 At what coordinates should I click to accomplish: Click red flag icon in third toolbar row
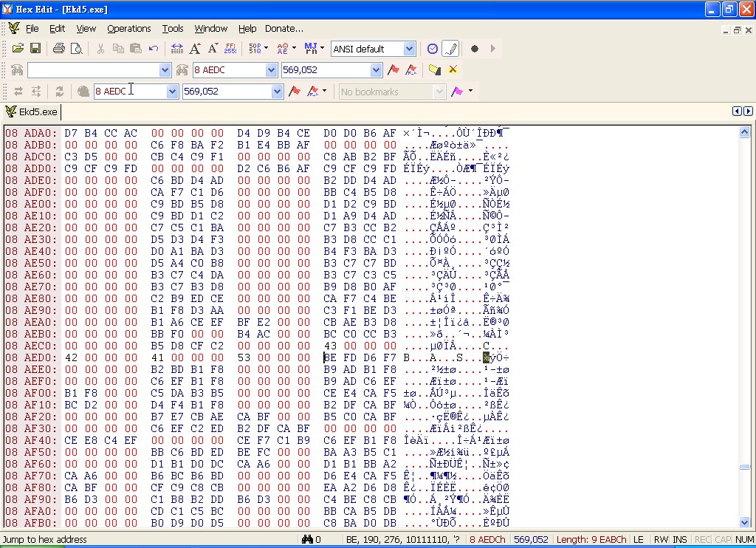click(295, 91)
